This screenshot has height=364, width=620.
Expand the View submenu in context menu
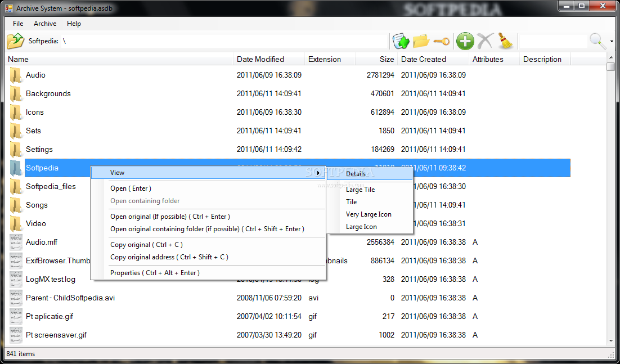[x=208, y=173]
